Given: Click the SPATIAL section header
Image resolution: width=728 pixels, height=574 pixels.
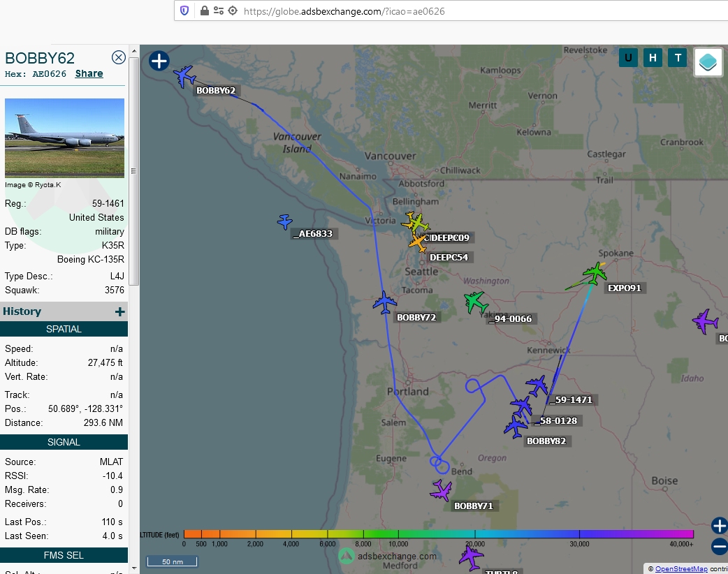Looking at the screenshot, I should point(64,329).
